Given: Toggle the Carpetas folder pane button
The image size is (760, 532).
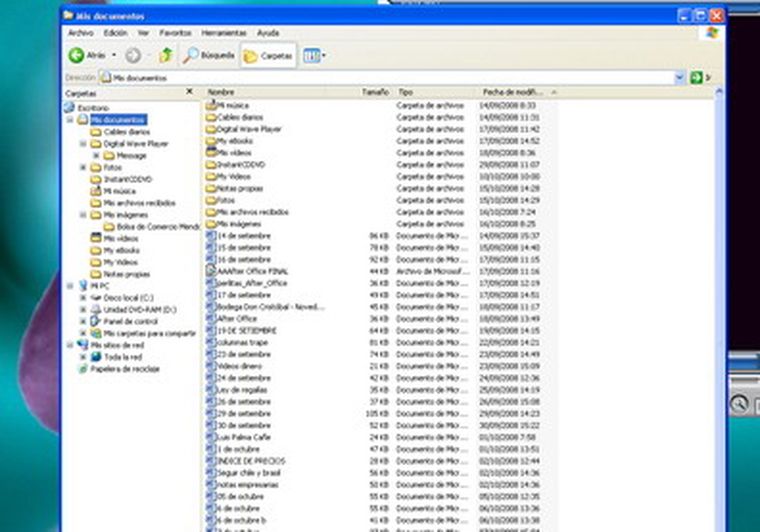Looking at the screenshot, I should pos(268,56).
